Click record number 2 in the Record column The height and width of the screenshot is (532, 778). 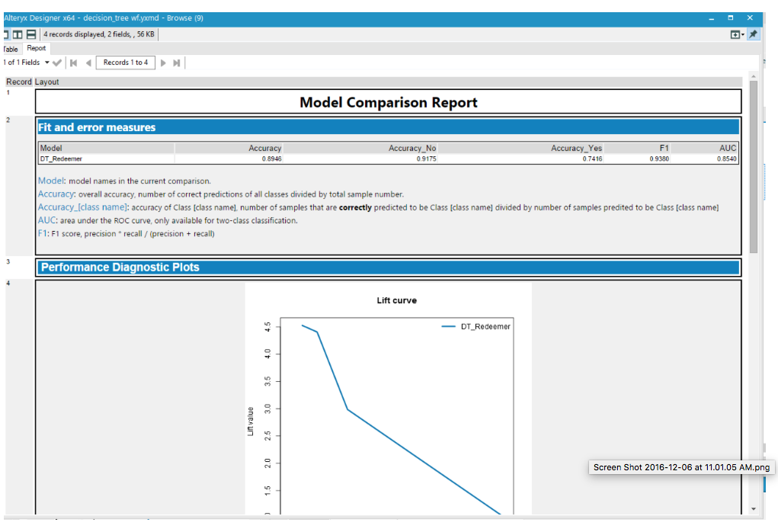8,120
